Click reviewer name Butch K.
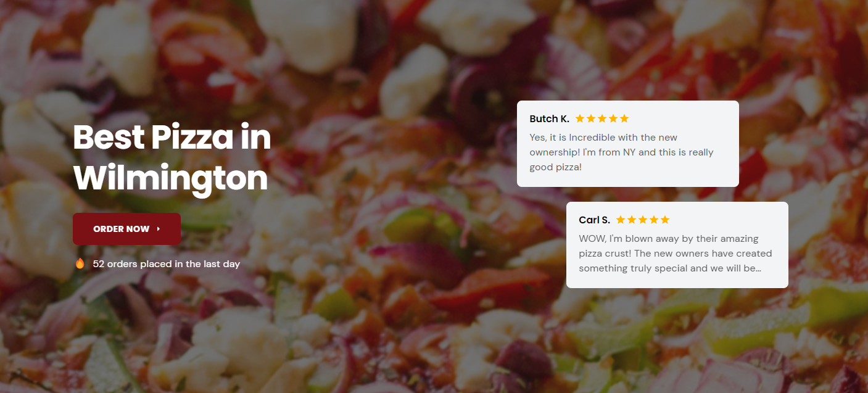The width and height of the screenshot is (868, 393). coord(549,118)
